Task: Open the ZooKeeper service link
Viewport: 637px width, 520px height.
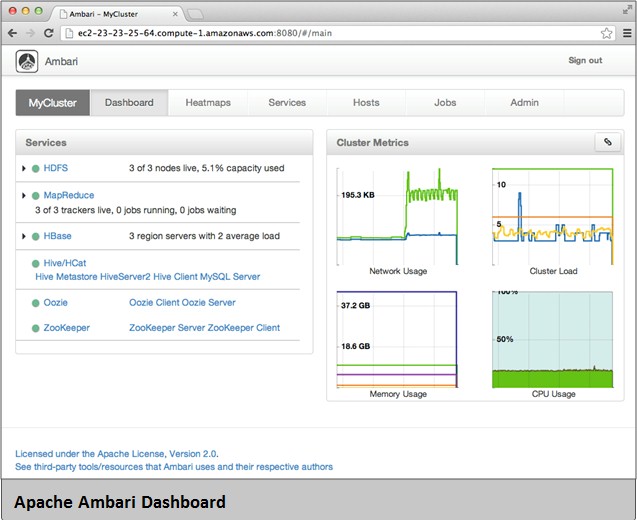Action: pos(67,328)
